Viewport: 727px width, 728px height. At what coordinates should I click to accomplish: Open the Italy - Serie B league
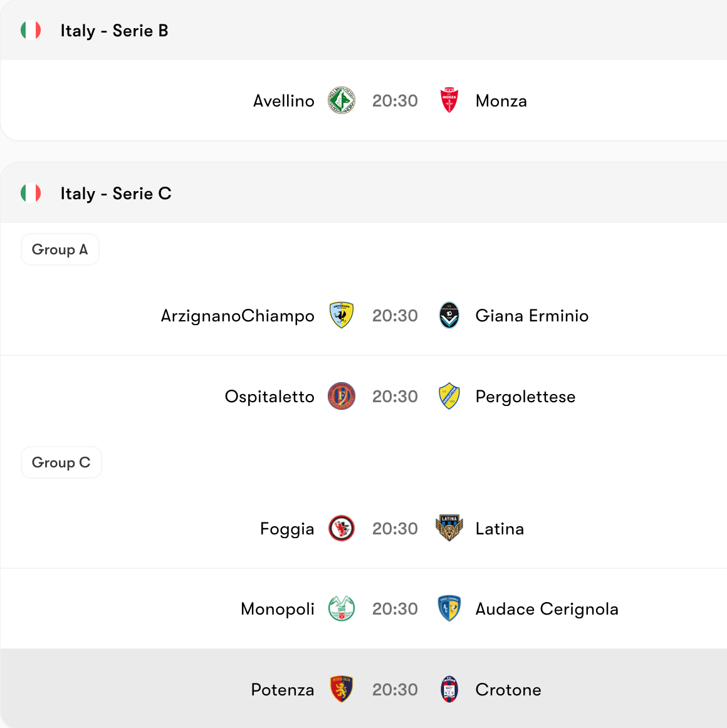click(x=114, y=31)
